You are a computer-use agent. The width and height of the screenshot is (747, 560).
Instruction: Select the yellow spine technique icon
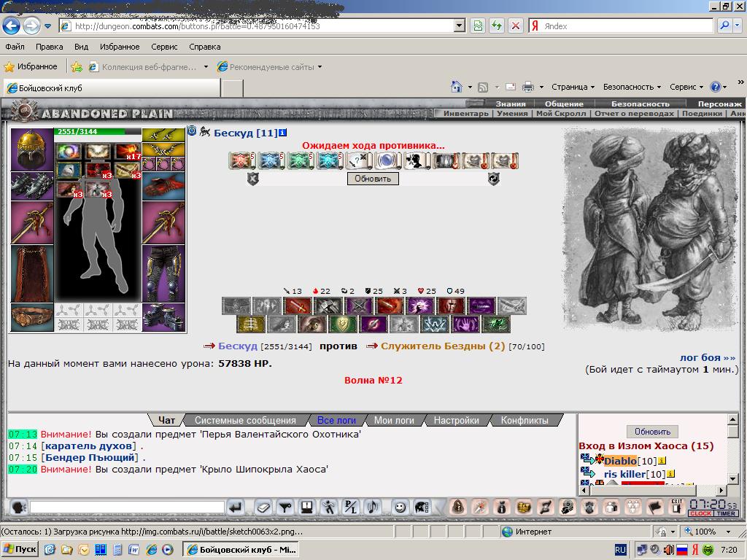[x=251, y=324]
